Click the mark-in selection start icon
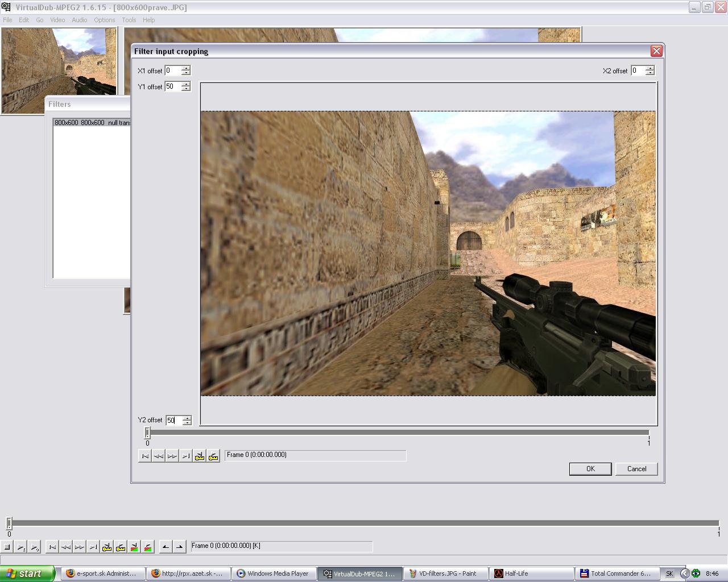Viewport: 728px width, 582px height. 166,547
